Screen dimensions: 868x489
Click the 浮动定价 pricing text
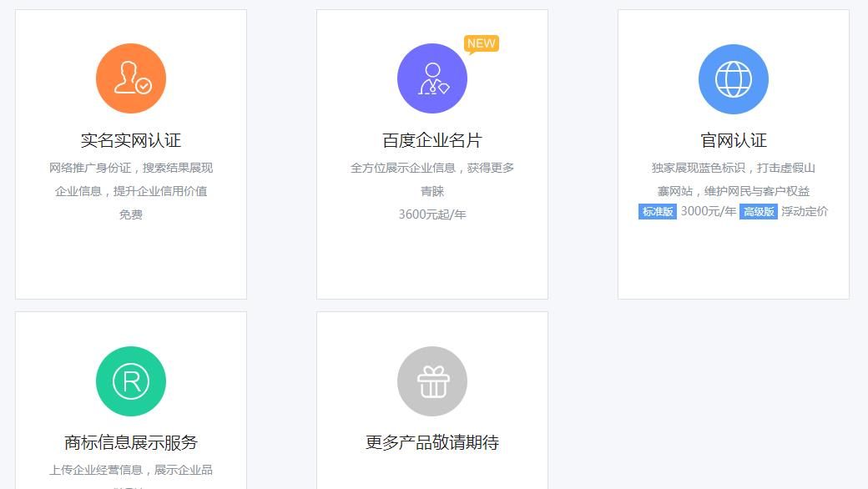805,211
